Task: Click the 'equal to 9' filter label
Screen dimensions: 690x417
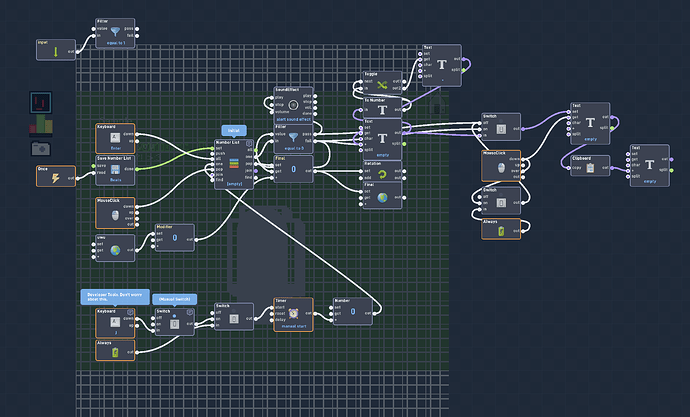Action: [294, 148]
